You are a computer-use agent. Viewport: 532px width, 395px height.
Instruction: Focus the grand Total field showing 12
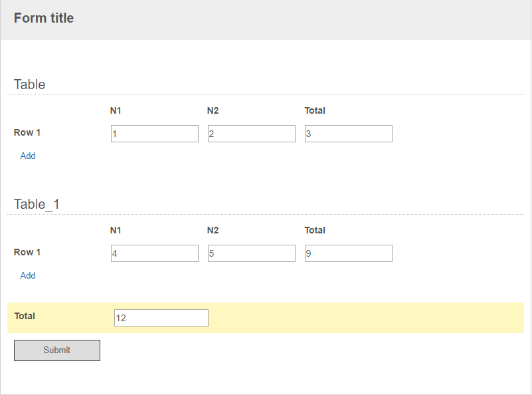161,318
